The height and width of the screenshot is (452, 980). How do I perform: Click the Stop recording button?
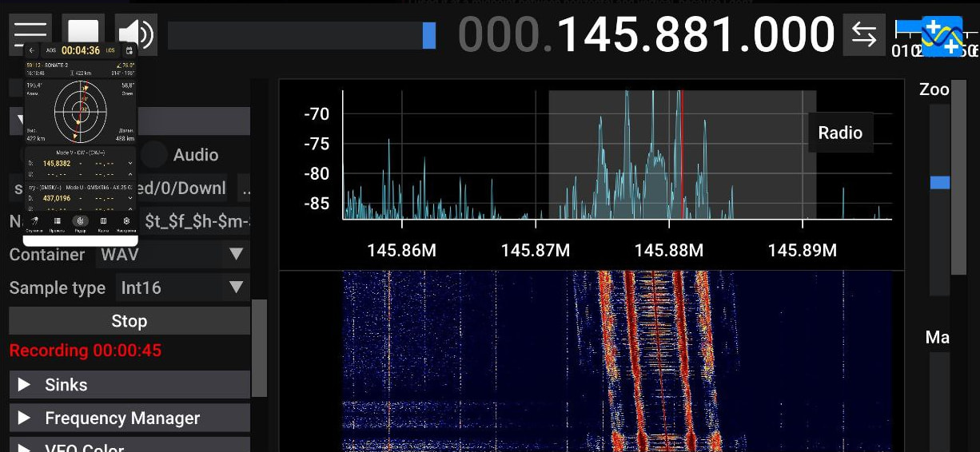[x=129, y=321]
